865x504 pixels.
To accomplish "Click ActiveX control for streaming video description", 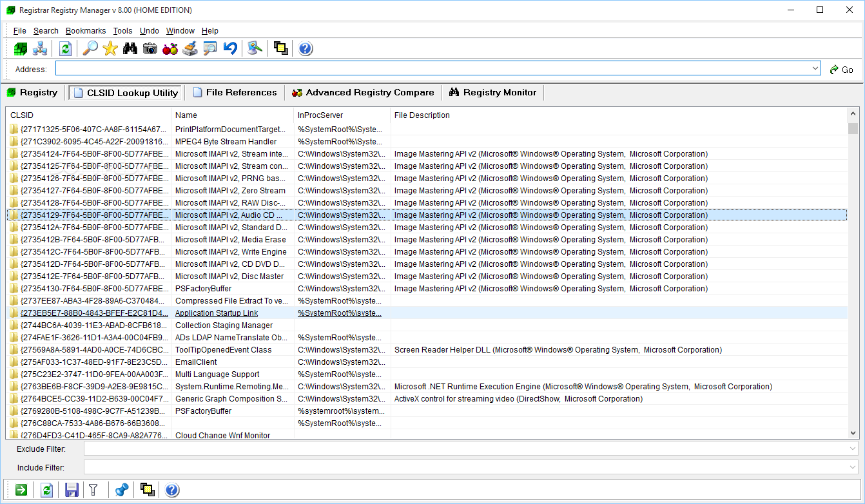I will click(x=518, y=399).
